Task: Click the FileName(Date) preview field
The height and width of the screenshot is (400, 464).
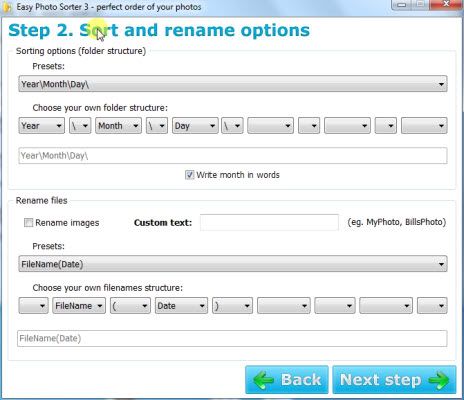Action: click(x=232, y=338)
